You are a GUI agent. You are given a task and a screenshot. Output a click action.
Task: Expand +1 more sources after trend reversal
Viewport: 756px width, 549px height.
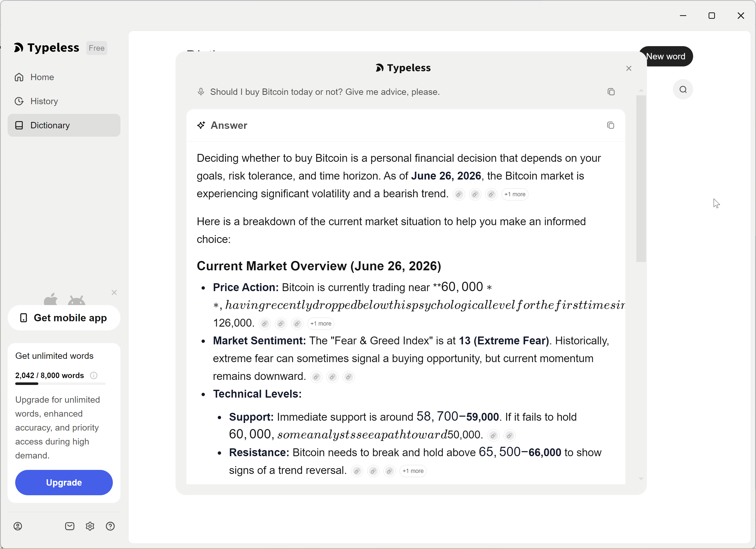click(x=413, y=471)
